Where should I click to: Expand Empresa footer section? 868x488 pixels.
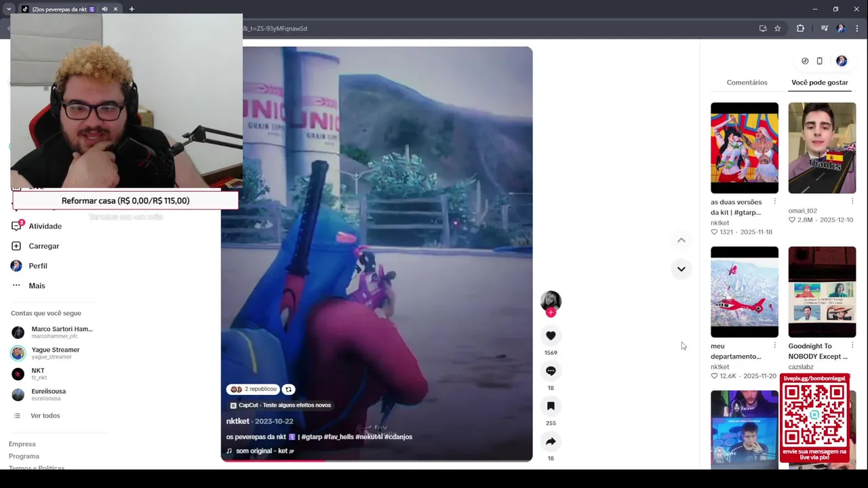pos(22,444)
